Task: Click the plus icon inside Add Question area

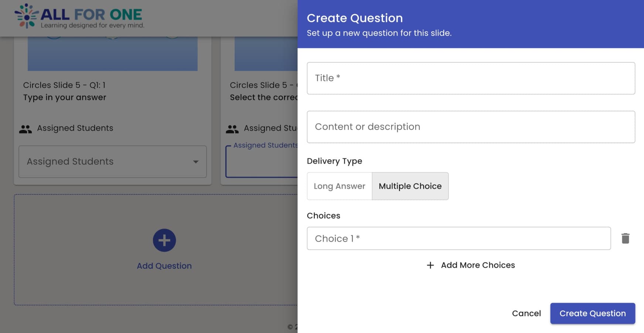Action: point(164,240)
